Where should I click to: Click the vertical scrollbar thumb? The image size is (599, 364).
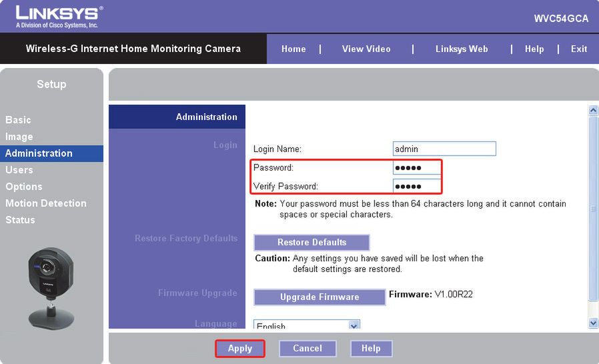(593, 209)
